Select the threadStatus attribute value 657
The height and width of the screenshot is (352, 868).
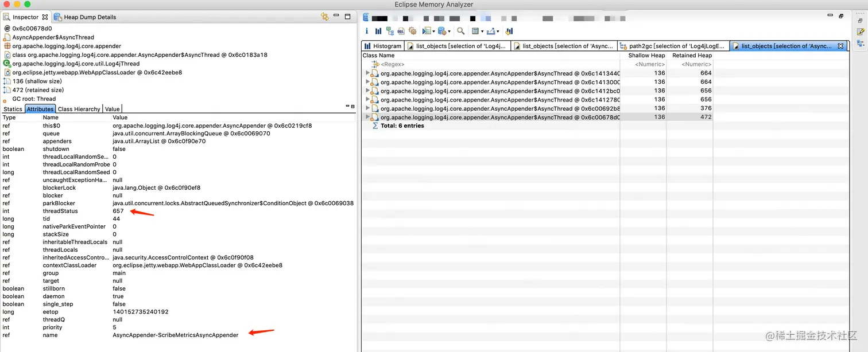point(118,211)
